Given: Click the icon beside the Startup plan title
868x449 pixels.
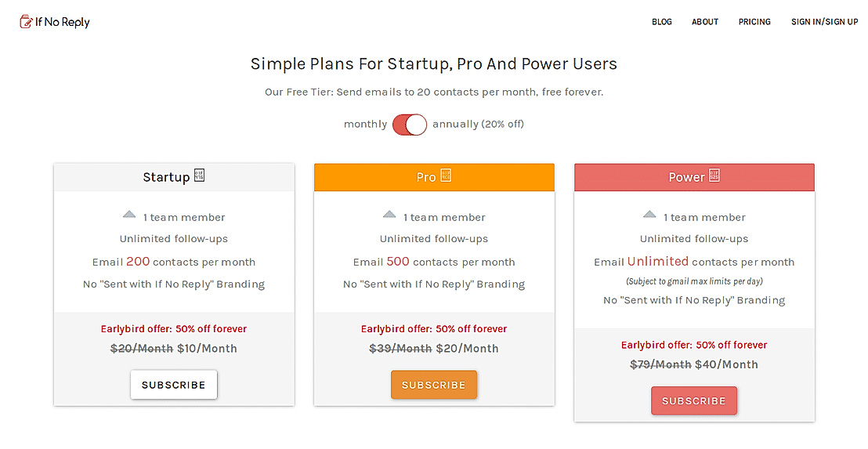Looking at the screenshot, I should point(199,176).
